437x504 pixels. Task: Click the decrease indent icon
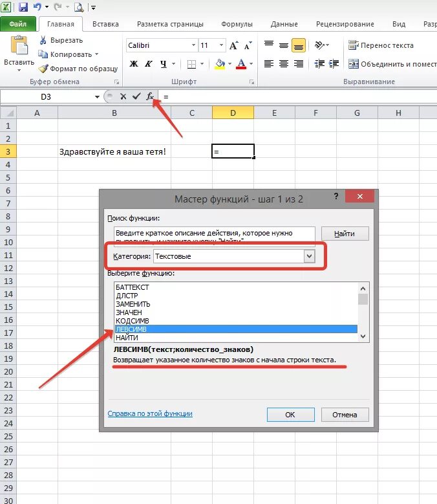tap(319, 63)
